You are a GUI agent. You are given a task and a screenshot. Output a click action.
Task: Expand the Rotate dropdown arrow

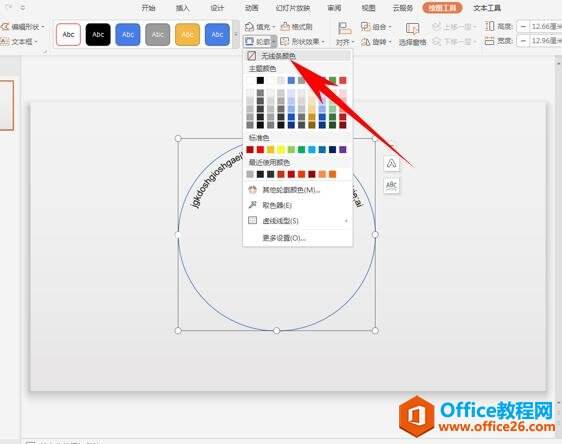click(x=390, y=42)
